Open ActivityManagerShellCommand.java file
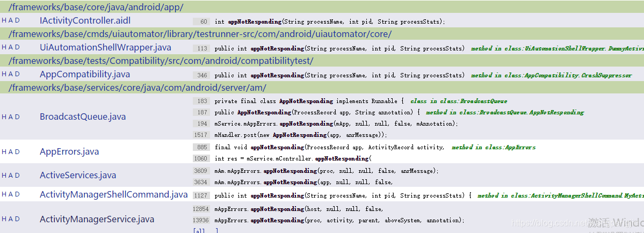Image resolution: width=644 pixels, height=233 pixels. tap(114, 194)
